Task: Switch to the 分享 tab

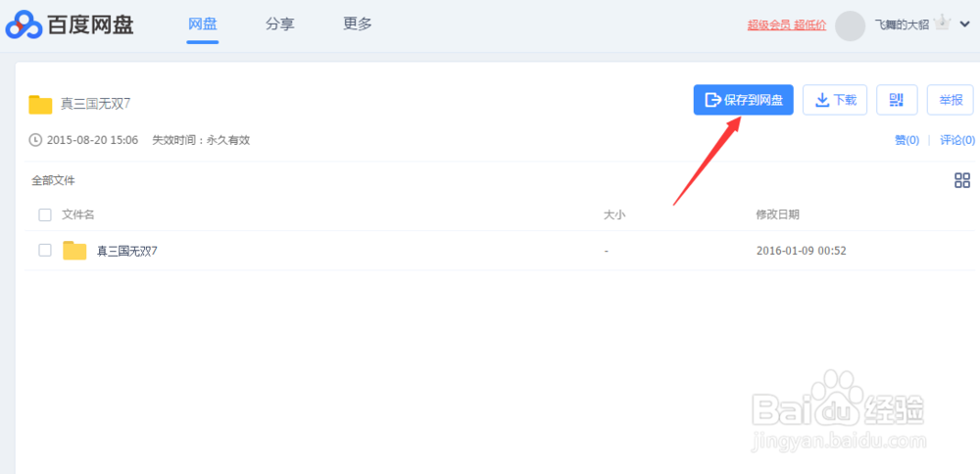Action: pos(280,24)
